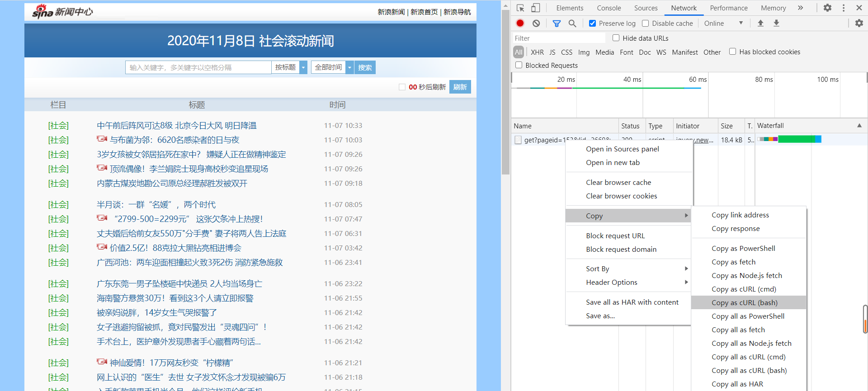The width and height of the screenshot is (868, 391).
Task: Open the Online throttling dropdown
Action: 723,23
